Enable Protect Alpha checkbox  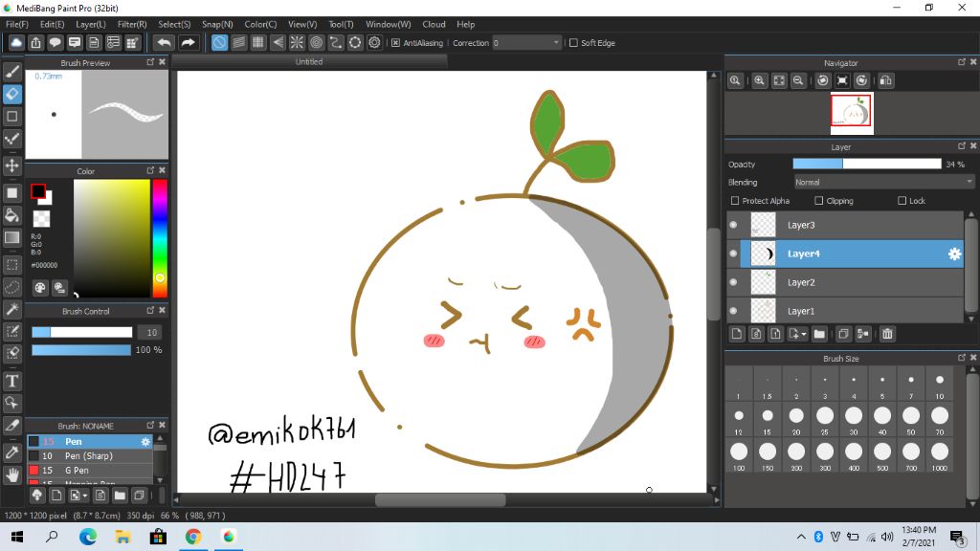[x=735, y=201]
